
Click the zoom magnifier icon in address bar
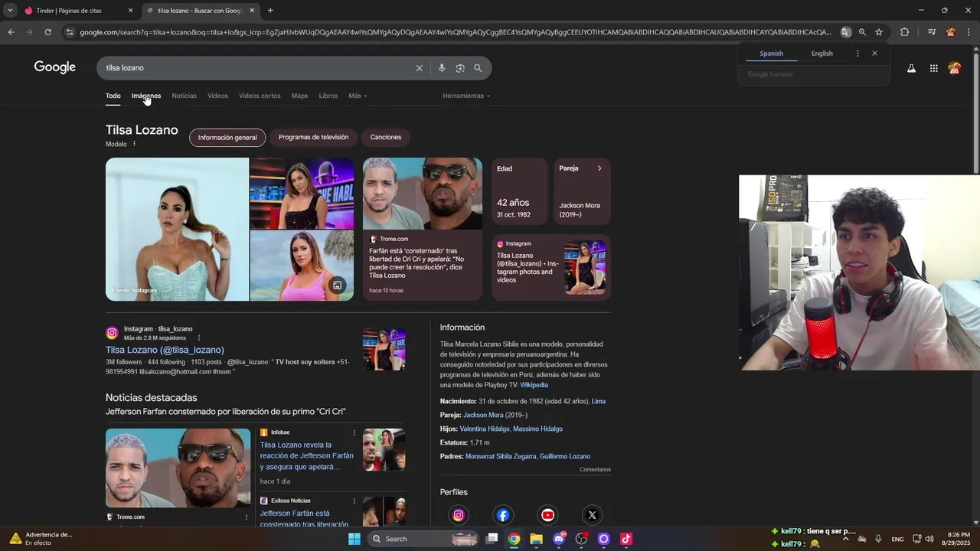click(x=862, y=32)
